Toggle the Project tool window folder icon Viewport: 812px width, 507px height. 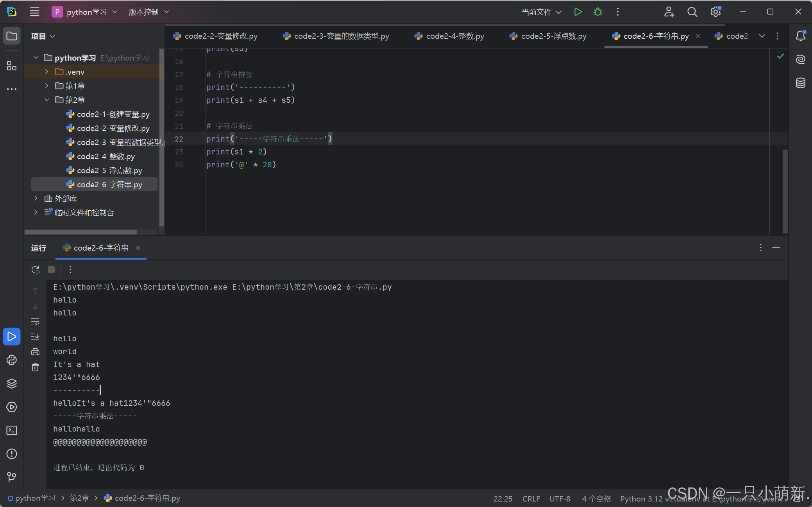[x=12, y=36]
